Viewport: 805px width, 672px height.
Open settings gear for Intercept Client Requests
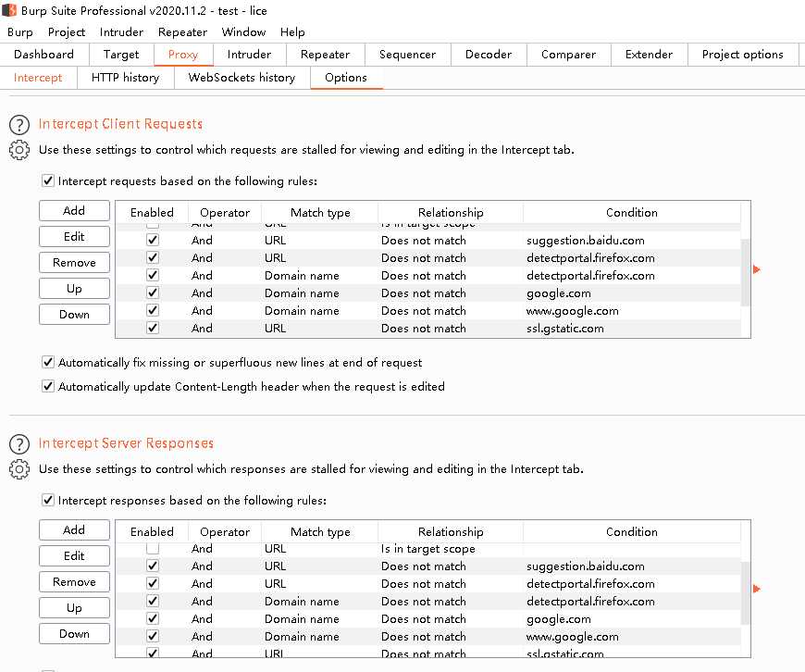19,150
